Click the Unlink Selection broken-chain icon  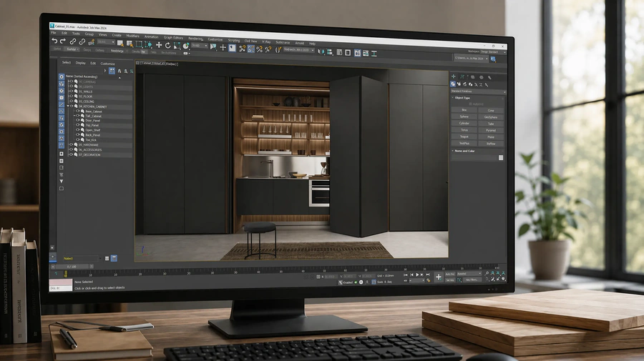tap(82, 42)
